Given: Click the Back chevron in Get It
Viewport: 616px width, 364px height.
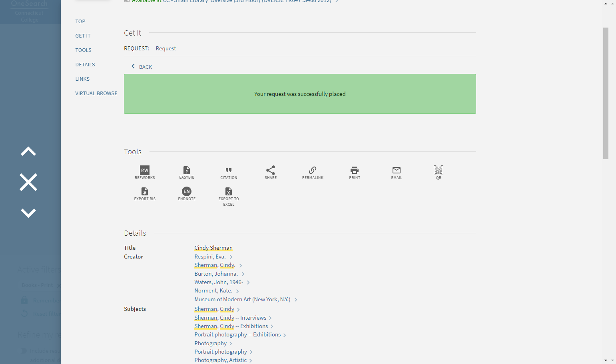Looking at the screenshot, I should pos(133,66).
